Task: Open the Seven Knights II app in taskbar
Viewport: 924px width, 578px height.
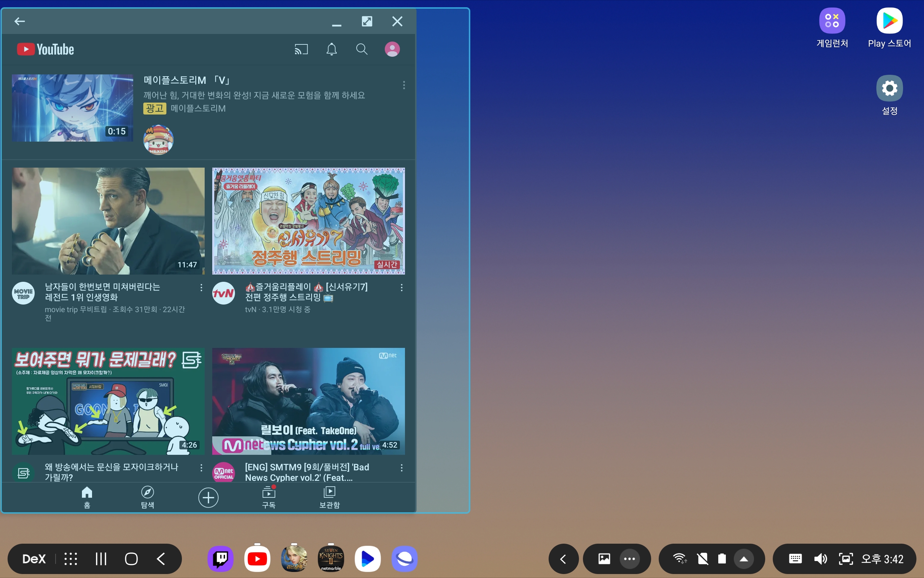Action: pos(331,558)
